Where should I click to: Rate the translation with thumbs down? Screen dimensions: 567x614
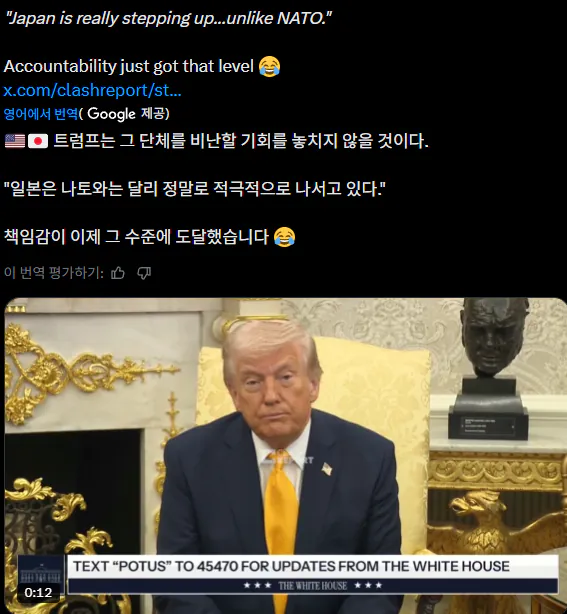pos(144,273)
